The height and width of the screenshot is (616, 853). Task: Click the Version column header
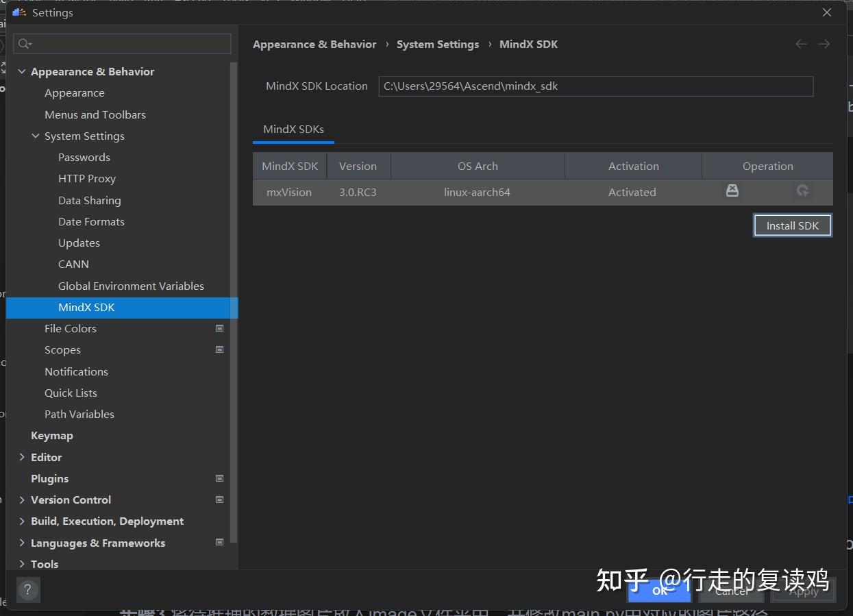pyautogui.click(x=358, y=166)
